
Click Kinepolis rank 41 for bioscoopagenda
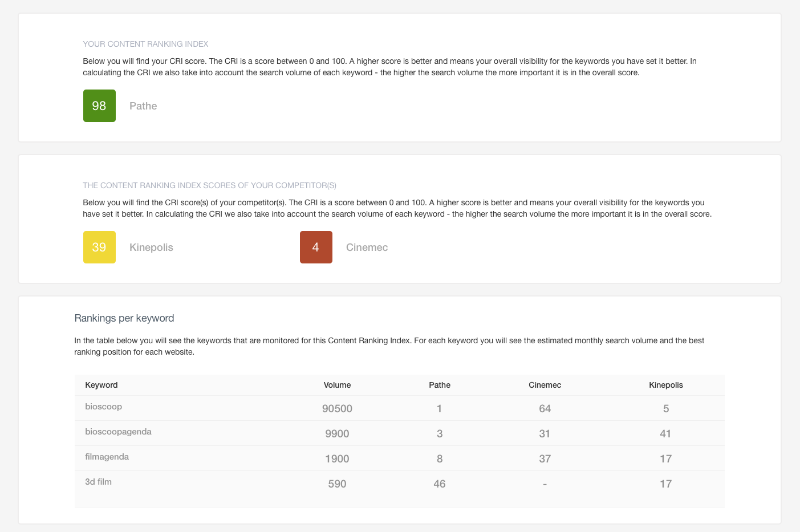click(665, 433)
